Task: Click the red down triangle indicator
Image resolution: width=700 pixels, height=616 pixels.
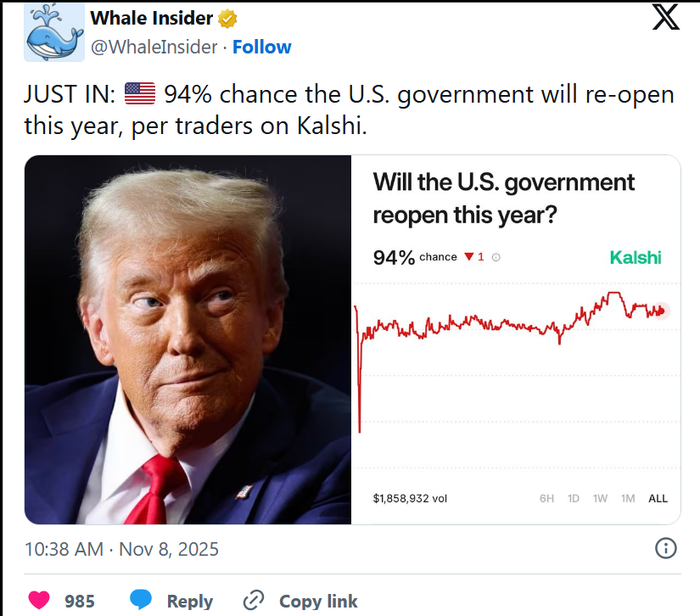Action: point(468,257)
